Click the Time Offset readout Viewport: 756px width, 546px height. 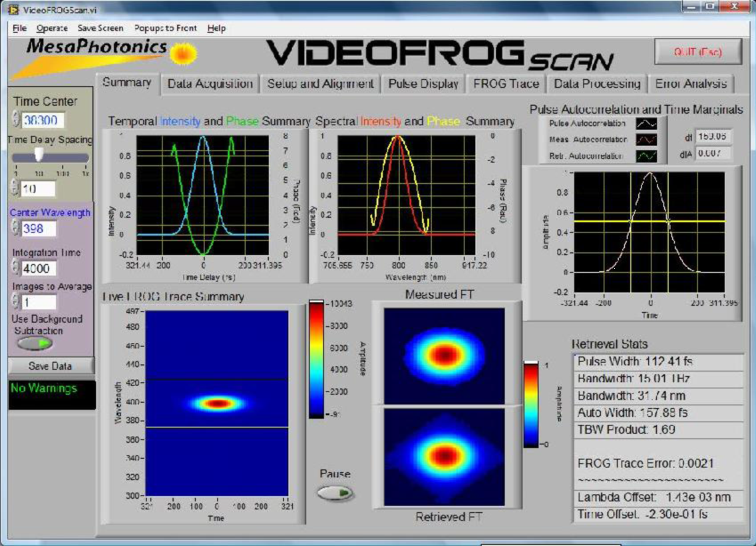[658, 514]
